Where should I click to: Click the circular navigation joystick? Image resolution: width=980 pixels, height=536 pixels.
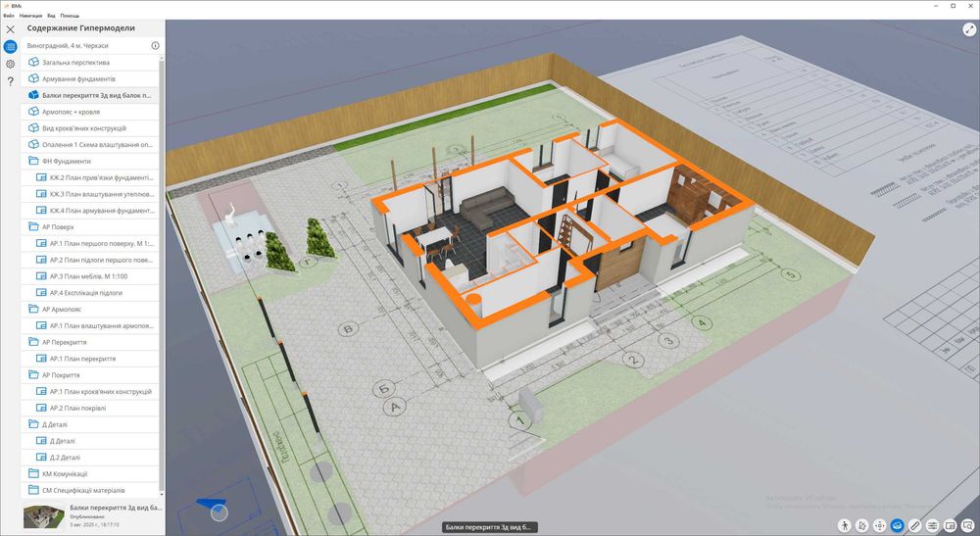coord(219,513)
